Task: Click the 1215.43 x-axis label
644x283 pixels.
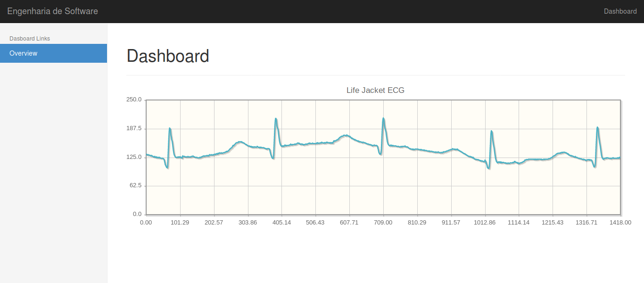Action: click(x=553, y=223)
